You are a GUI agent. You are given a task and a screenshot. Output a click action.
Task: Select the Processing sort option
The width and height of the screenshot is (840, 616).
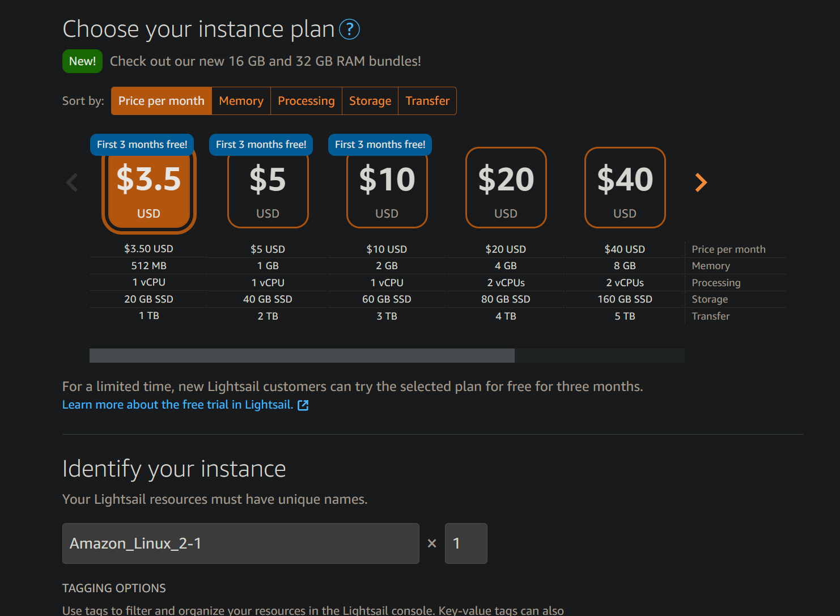pyautogui.click(x=306, y=100)
